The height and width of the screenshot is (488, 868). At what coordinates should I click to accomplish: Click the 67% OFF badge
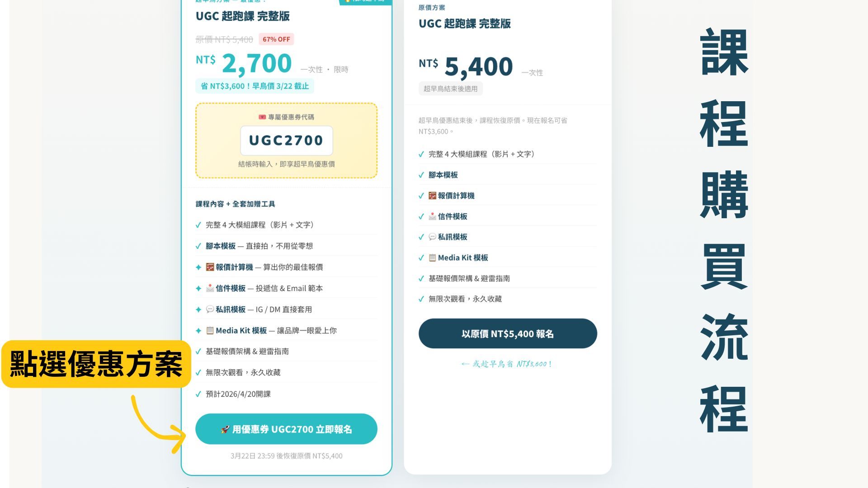click(276, 39)
